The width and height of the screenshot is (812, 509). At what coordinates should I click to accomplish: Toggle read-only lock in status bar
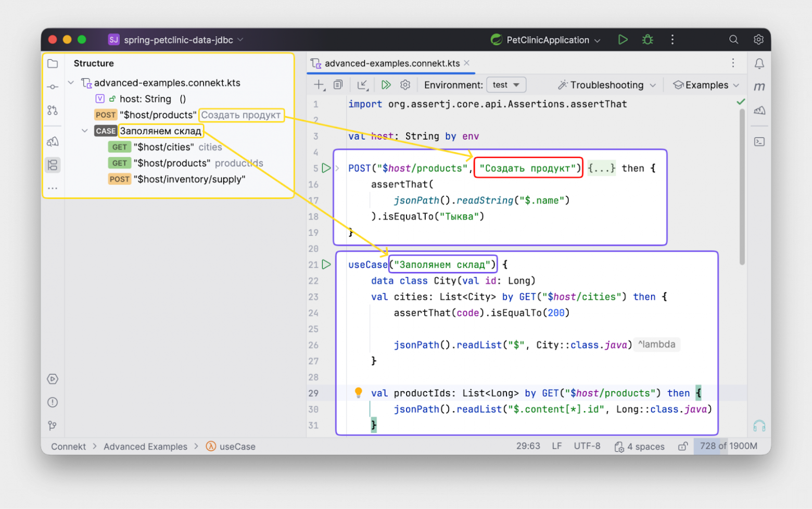[x=682, y=446]
